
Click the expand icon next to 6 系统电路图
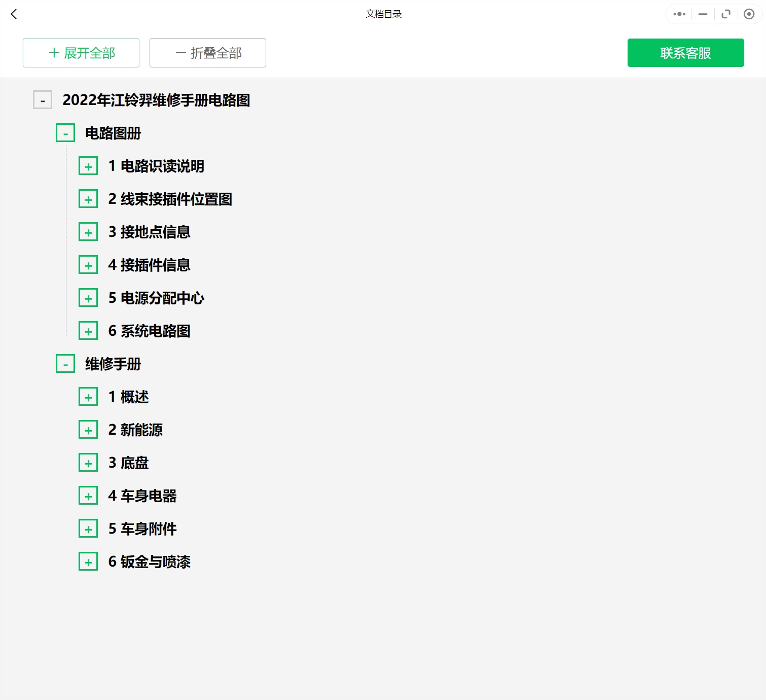click(88, 330)
